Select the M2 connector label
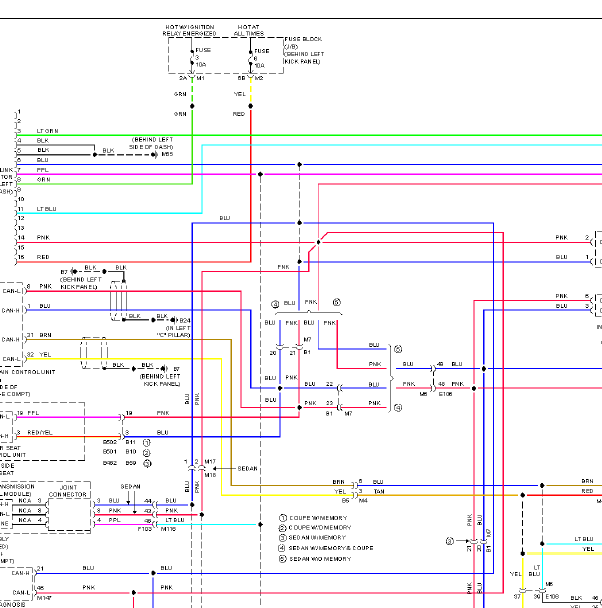 (259, 78)
